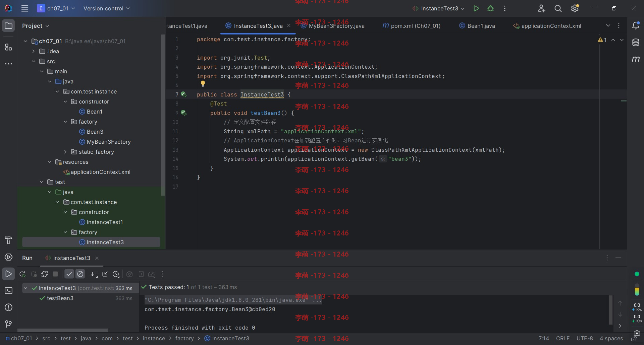The height and width of the screenshot is (345, 644).
Task: Close the InstanceTest3 run tab
Action: [97, 258]
